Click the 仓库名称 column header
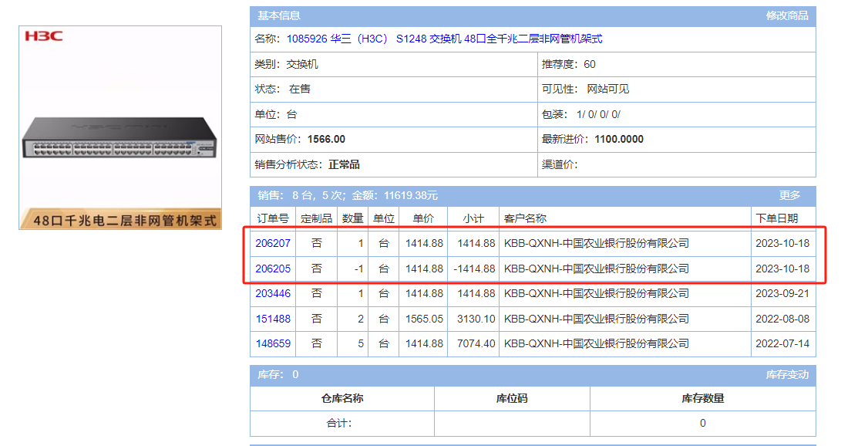868x446 pixels. [342, 398]
